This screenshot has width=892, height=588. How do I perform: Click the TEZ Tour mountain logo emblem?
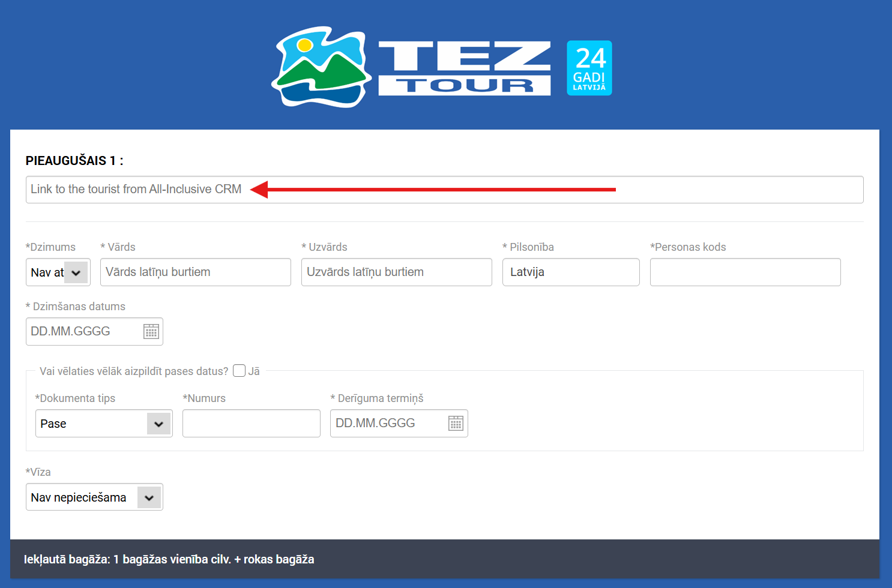[x=321, y=67]
